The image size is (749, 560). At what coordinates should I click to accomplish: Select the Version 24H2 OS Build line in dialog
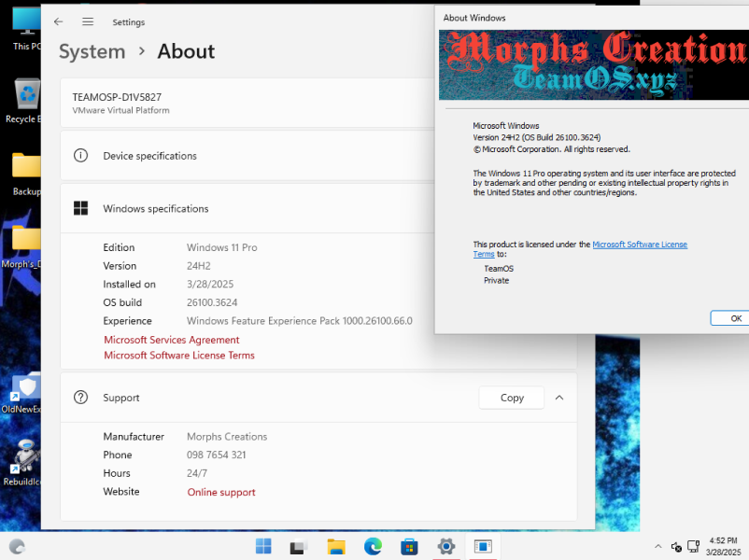click(x=536, y=137)
